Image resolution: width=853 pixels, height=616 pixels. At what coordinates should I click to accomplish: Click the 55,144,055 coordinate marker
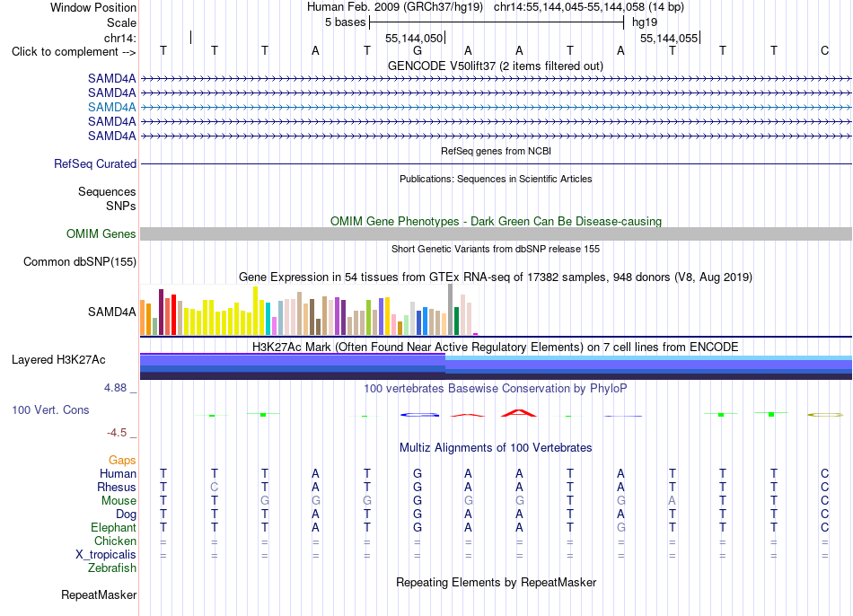click(x=669, y=38)
